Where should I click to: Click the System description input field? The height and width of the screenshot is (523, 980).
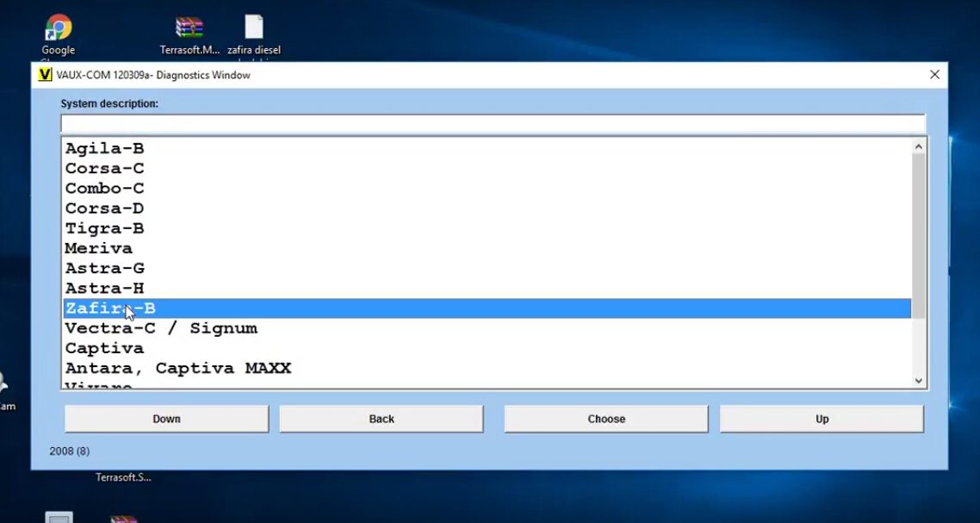(x=493, y=123)
